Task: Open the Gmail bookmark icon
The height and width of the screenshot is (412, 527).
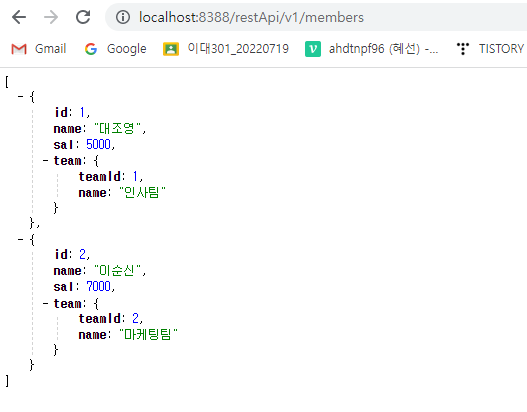Action: pyautogui.click(x=19, y=49)
